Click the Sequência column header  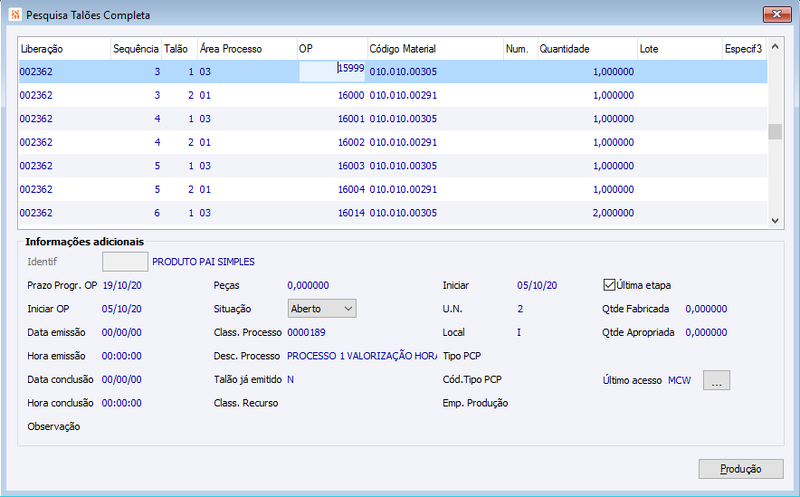tap(136, 49)
